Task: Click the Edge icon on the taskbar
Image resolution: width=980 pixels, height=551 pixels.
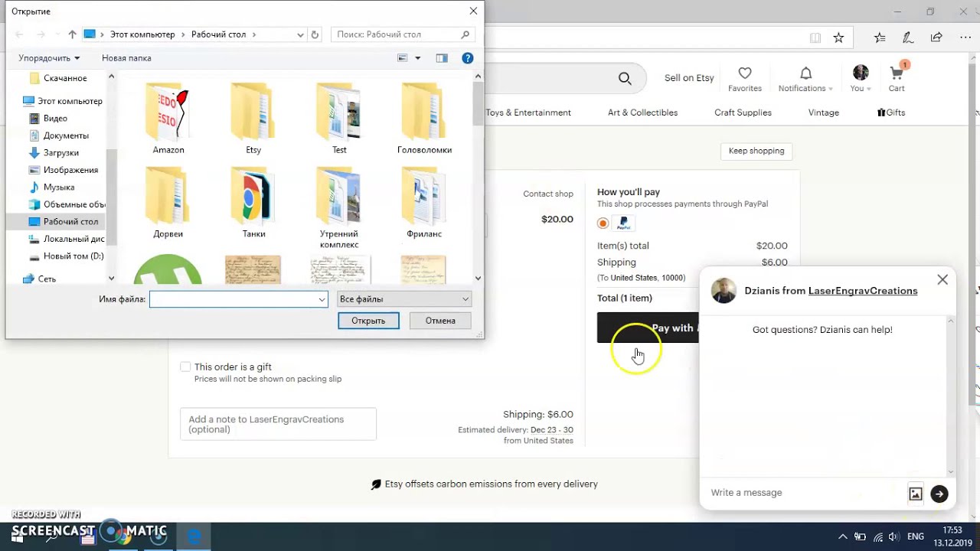Action: [194, 537]
